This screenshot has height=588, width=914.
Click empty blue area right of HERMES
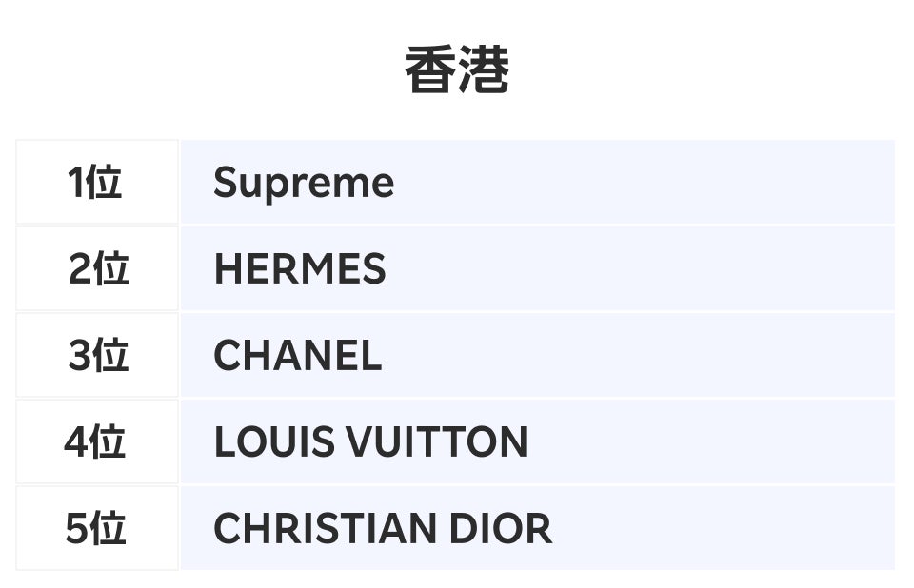(x=647, y=269)
